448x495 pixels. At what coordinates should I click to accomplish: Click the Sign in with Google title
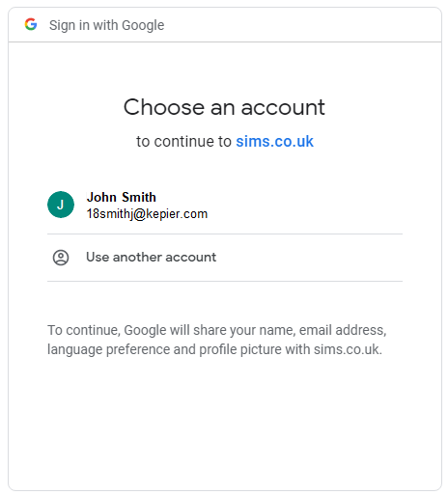106,25
